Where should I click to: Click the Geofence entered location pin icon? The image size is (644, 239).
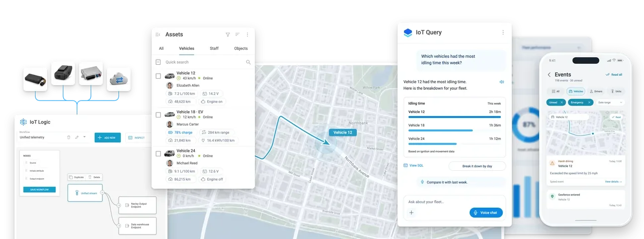(552, 197)
